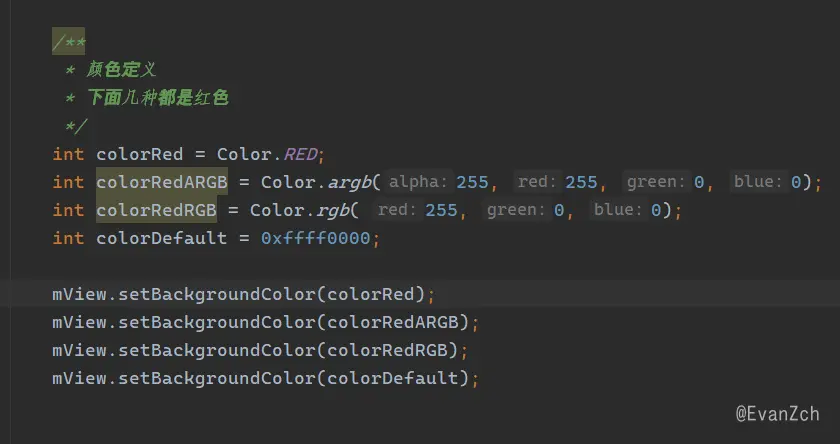Click the 'colorDefault' argument in setBackgroundColor

393,378
